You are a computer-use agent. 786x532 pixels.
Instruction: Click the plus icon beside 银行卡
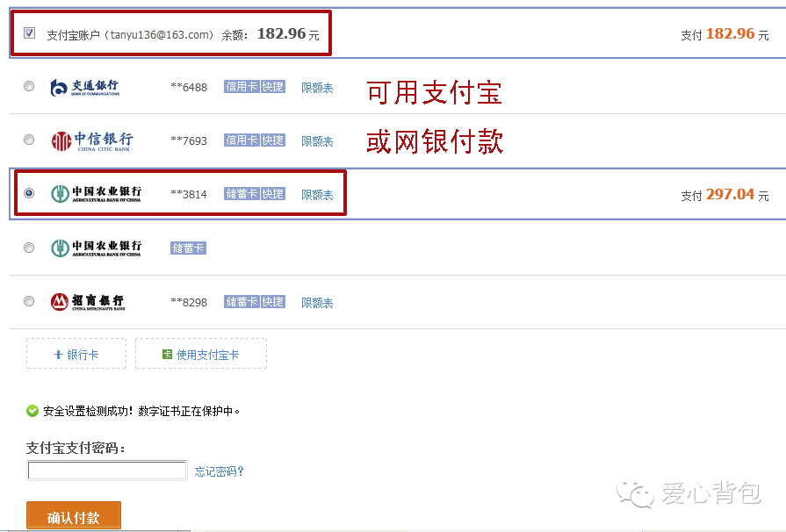point(58,355)
